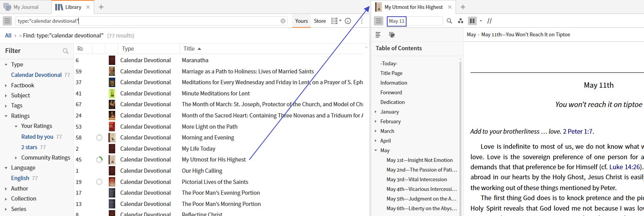Open the visual filters icon

(x=460, y=21)
